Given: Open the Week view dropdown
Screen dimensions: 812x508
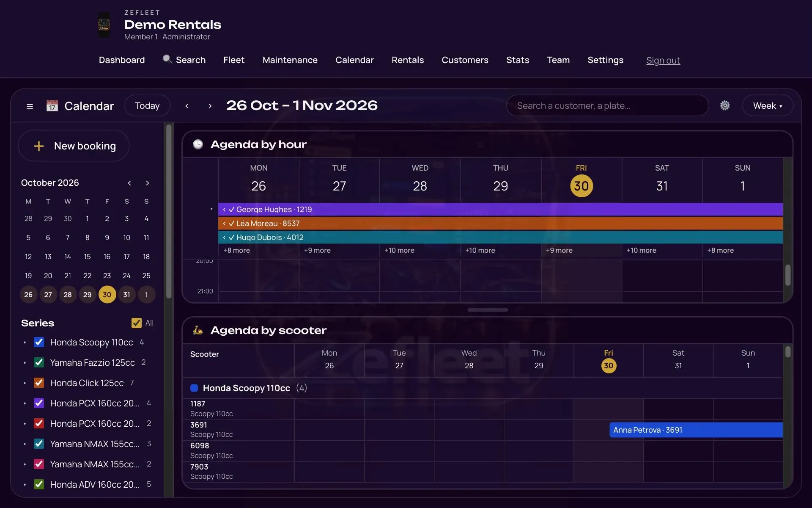Looking at the screenshot, I should [x=768, y=106].
